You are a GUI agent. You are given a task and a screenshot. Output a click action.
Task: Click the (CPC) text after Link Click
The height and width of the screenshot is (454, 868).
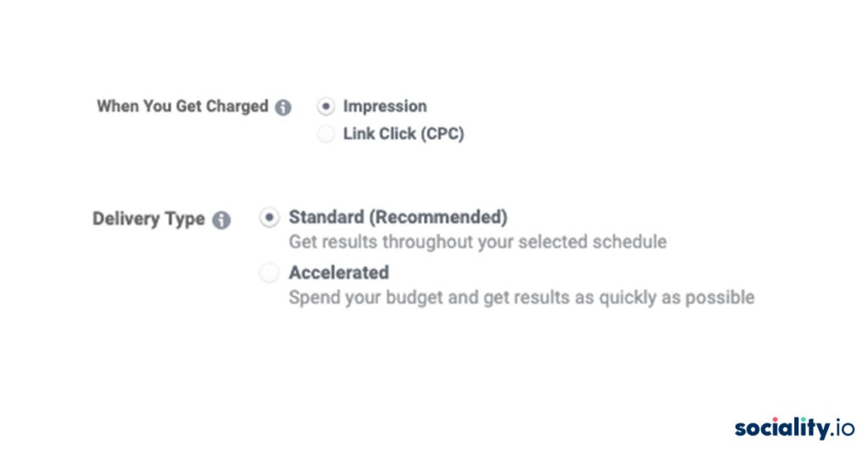(442, 134)
